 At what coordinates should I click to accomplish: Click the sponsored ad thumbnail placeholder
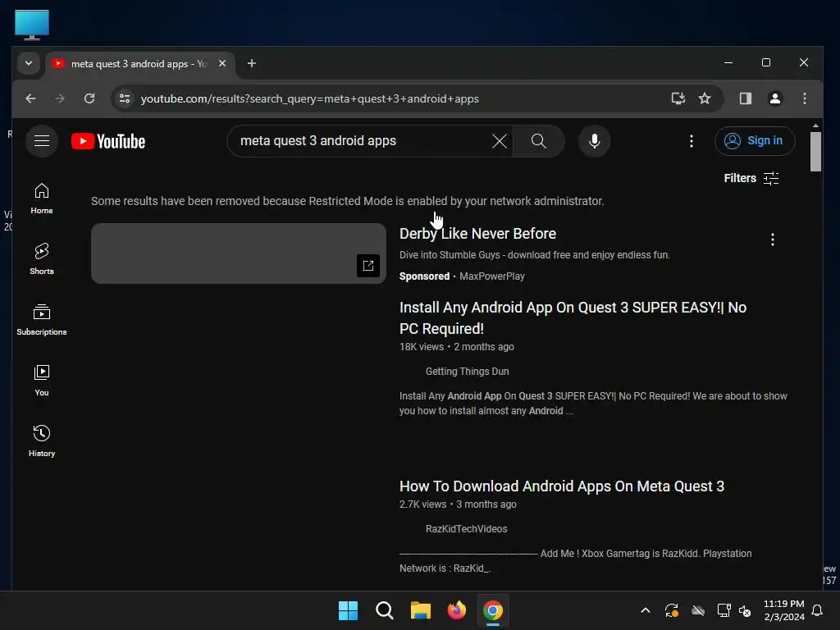pyautogui.click(x=239, y=253)
